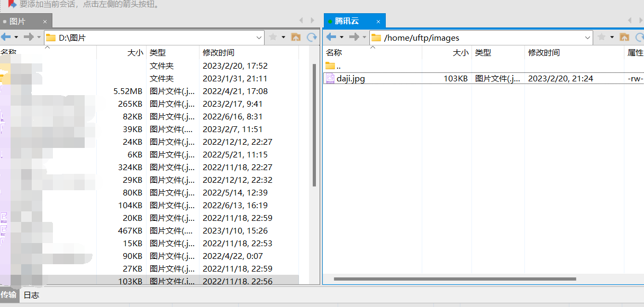Click the bookmark star in the remote pane
644x307 pixels.
pos(602,37)
